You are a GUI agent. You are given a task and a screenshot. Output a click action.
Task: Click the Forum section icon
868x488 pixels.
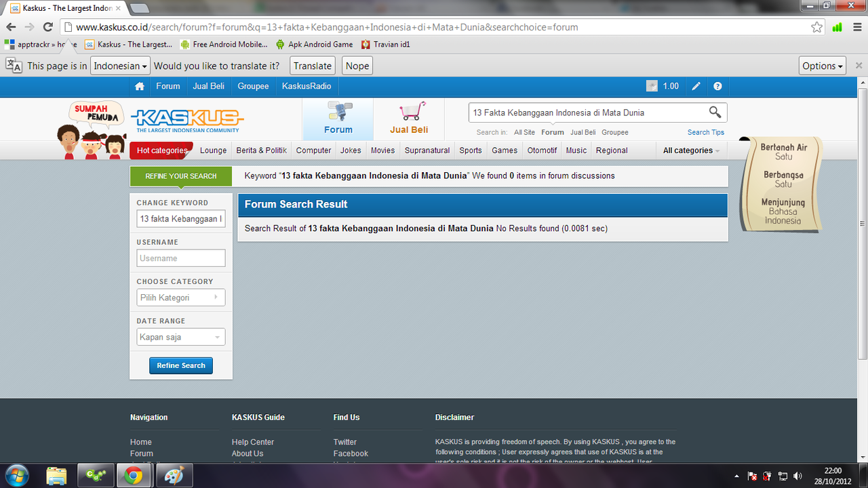click(x=338, y=119)
